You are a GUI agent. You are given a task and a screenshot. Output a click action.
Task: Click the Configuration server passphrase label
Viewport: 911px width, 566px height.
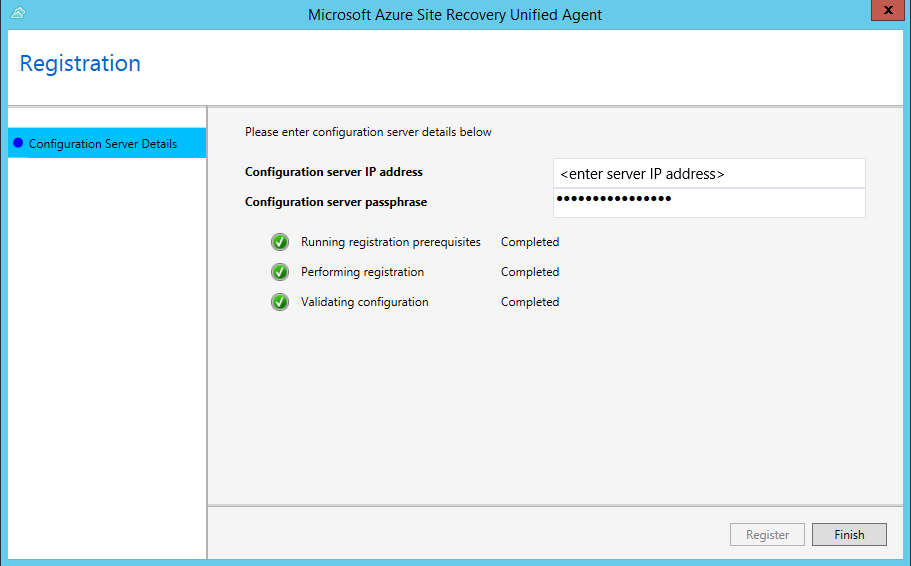coord(336,202)
